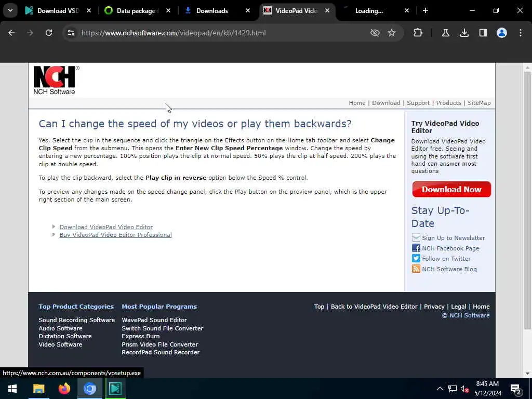Open VSDC editor from taskbar
This screenshot has height=399, width=532.
click(115, 389)
